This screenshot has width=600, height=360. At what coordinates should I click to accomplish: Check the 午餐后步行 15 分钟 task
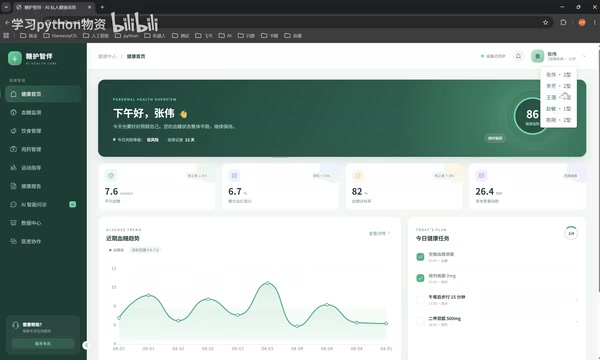[420, 300]
